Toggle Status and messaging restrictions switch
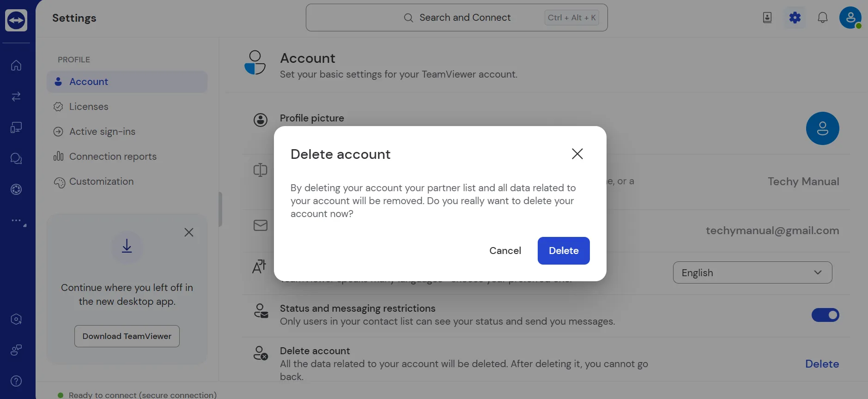Screen dimensions: 868x399 tap(826, 315)
